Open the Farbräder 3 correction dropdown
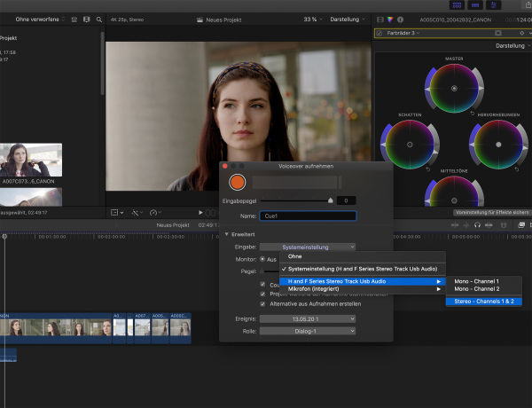Screen dimensions: 532x408 (x=403, y=33)
